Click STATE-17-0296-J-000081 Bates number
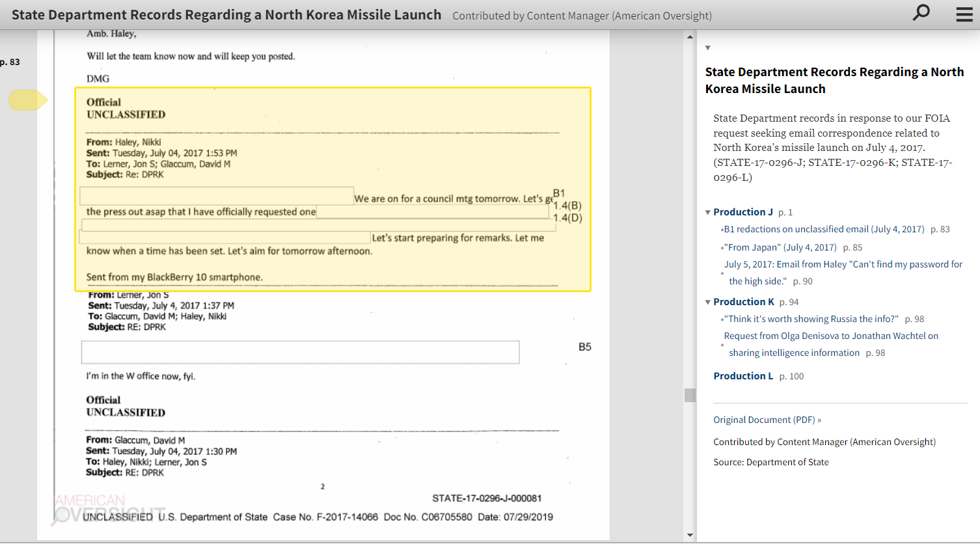980x544 pixels. click(x=487, y=498)
